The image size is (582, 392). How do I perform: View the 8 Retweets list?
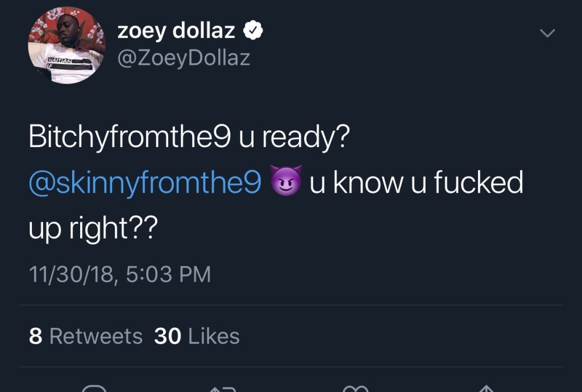tap(86, 336)
